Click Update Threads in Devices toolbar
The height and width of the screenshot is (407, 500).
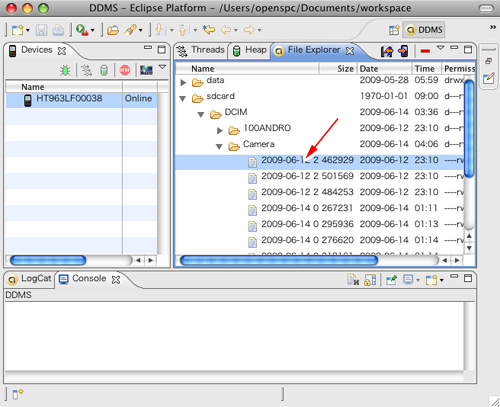86,70
